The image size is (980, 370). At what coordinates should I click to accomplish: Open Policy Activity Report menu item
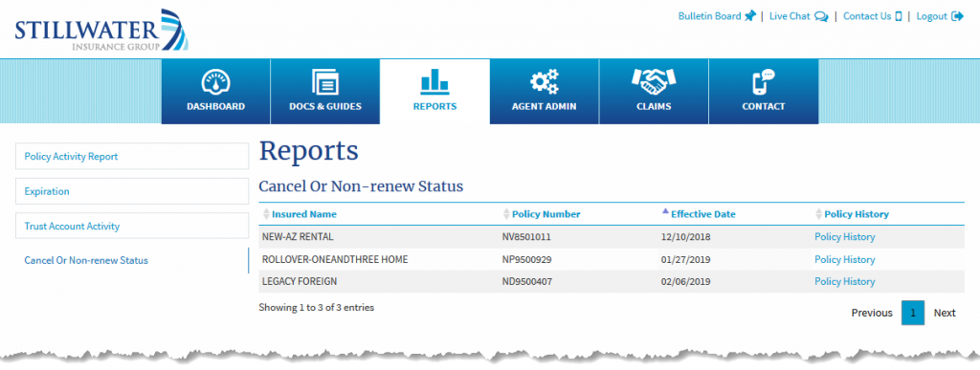tap(132, 156)
